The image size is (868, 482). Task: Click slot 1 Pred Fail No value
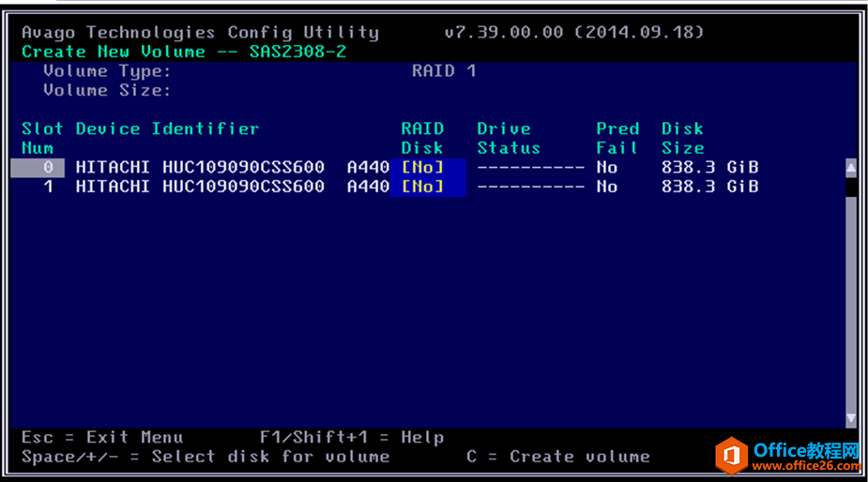(607, 187)
